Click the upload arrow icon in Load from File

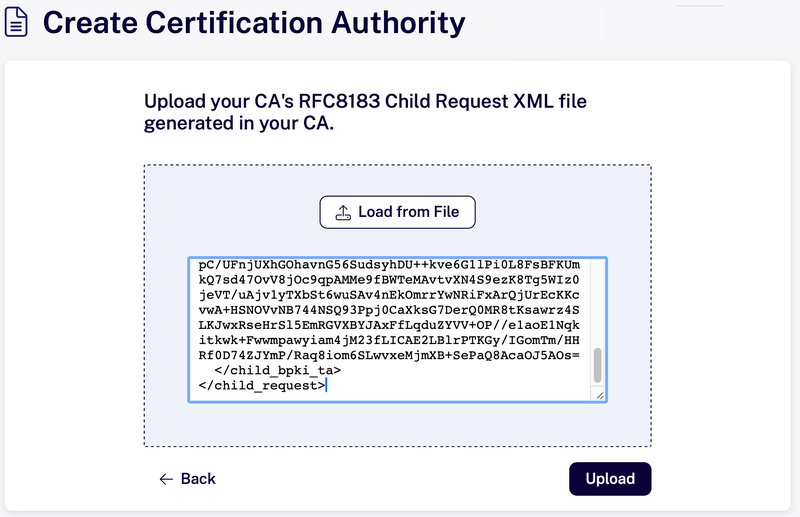pos(343,212)
